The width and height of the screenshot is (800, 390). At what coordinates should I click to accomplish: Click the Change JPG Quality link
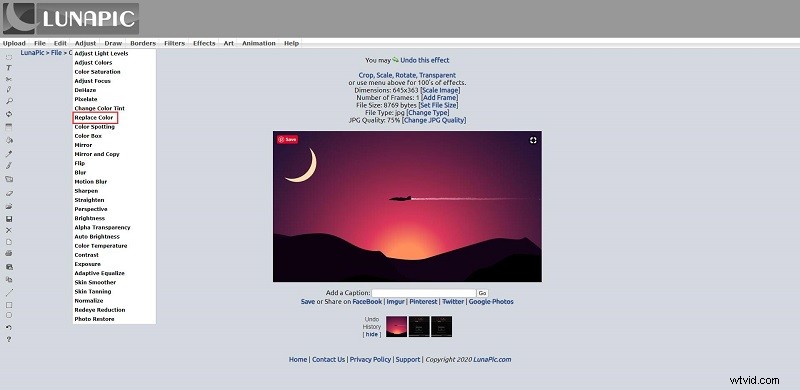(434, 120)
